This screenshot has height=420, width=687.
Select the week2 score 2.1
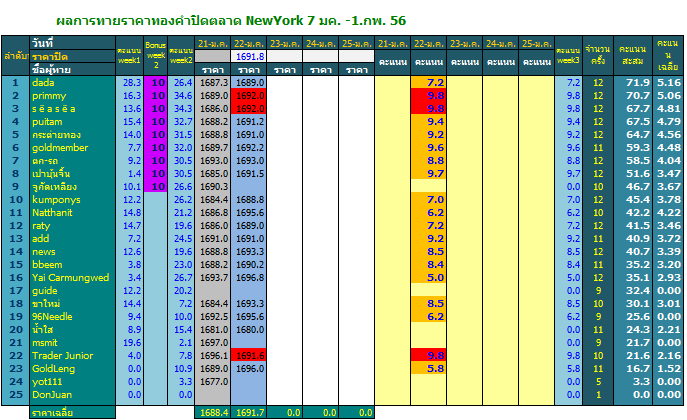[181, 342]
